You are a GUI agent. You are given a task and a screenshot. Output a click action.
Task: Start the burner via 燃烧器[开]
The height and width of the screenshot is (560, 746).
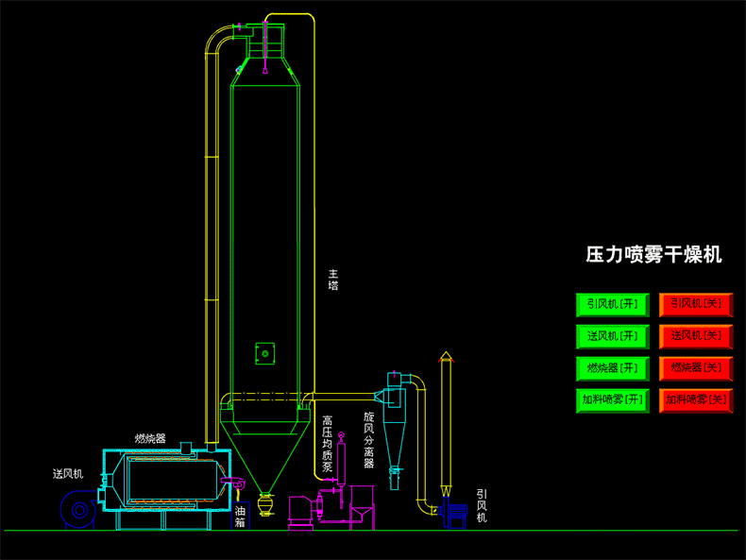[613, 367]
